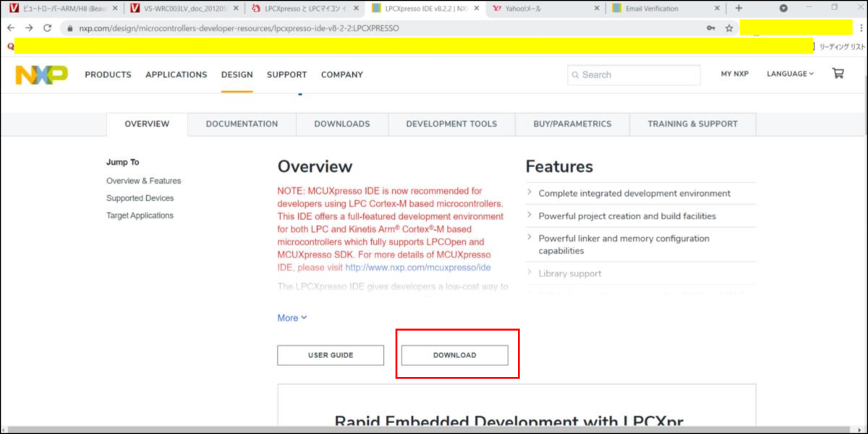Click the DOWNLOAD button
The height and width of the screenshot is (434, 868).
[455, 355]
